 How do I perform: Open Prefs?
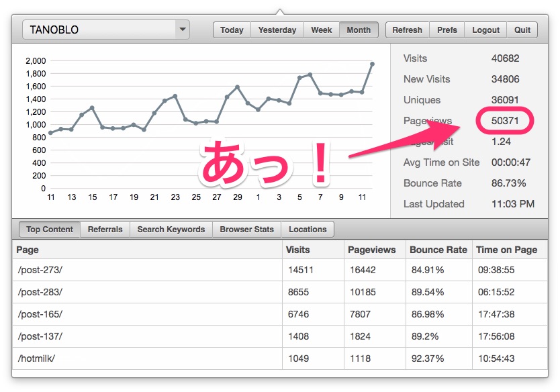[447, 30]
